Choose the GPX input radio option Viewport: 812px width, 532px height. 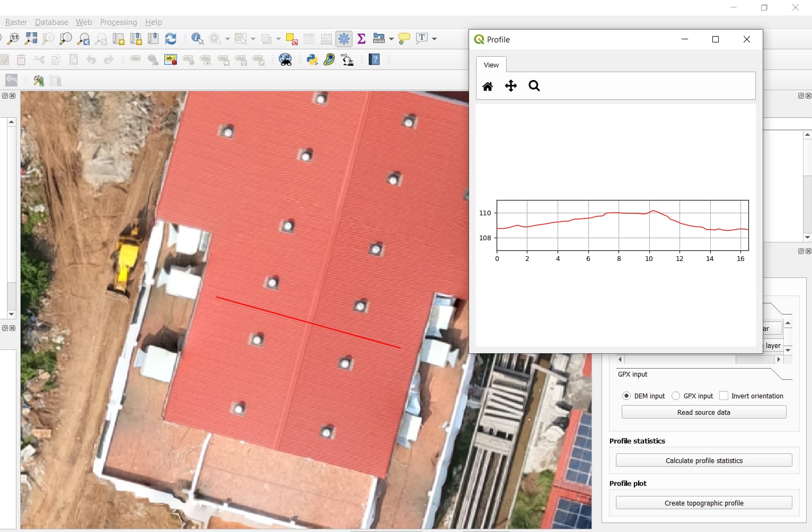point(676,396)
